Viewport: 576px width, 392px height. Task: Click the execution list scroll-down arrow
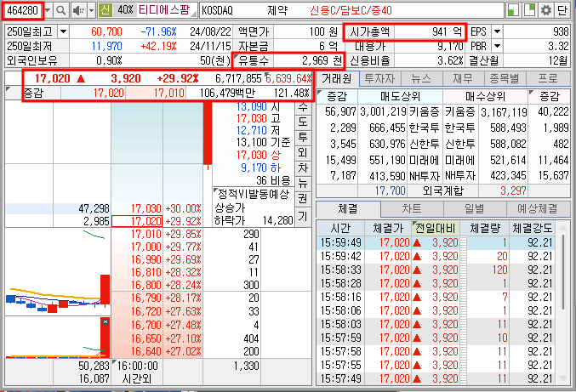[x=562, y=378]
